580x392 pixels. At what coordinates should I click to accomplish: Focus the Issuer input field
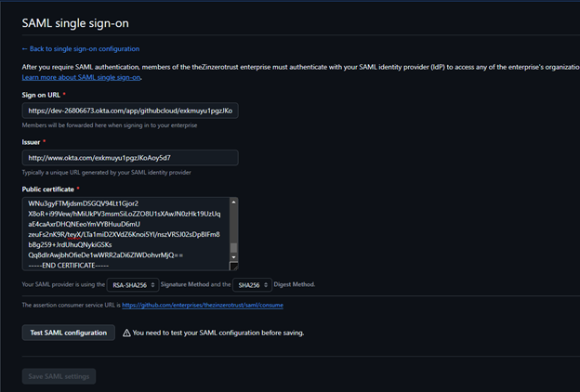(130, 158)
